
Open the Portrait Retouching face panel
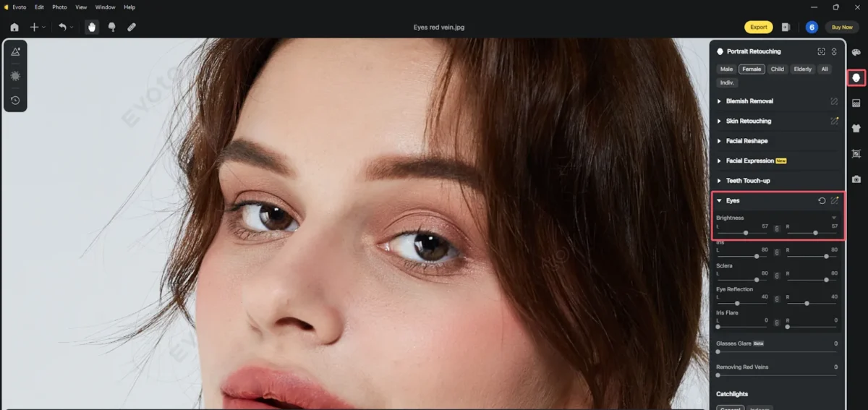(856, 77)
